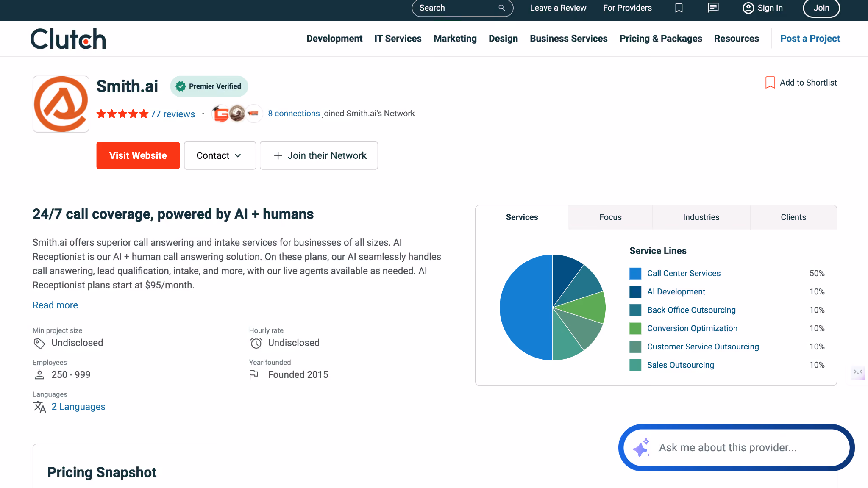Open the IT Services menu
This screenshot has width=868, height=488.
[398, 39]
